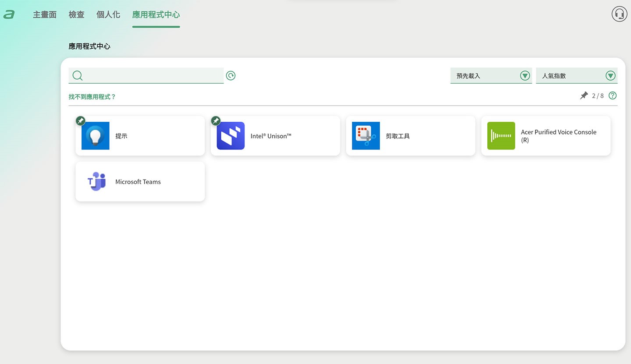The image size is (631, 364).
Task: Toggle pin badge on Intel Unison
Action: click(x=216, y=121)
